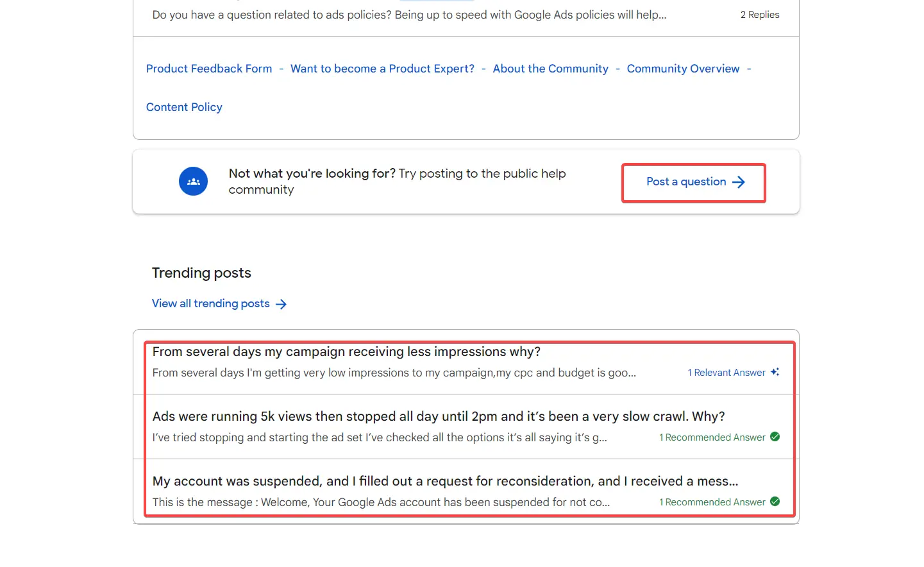
Task: Click arrow beside View all trending posts
Action: [x=281, y=304]
